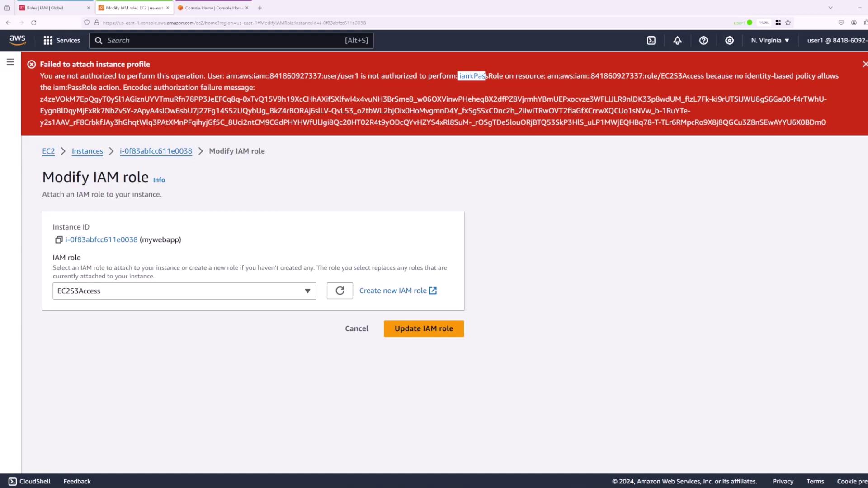Open the user1 account menu

(x=836, y=41)
